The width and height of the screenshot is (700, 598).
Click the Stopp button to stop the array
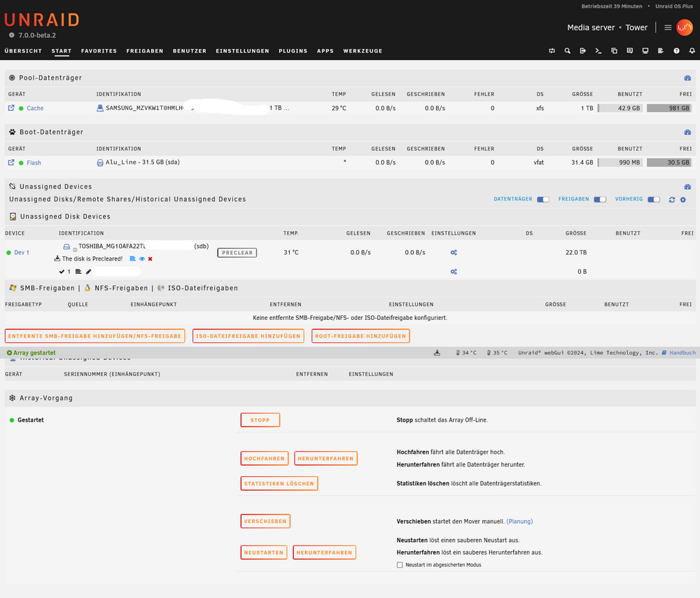point(260,420)
